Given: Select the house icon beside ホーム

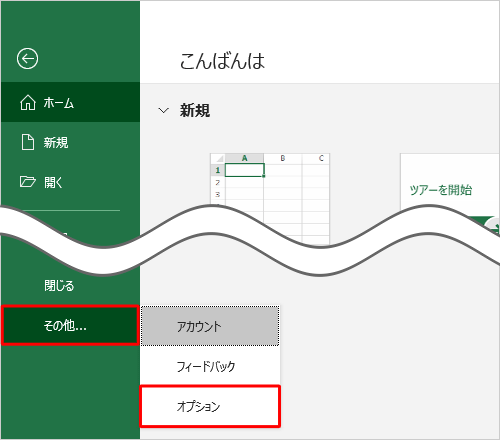Looking at the screenshot, I should point(28,102).
